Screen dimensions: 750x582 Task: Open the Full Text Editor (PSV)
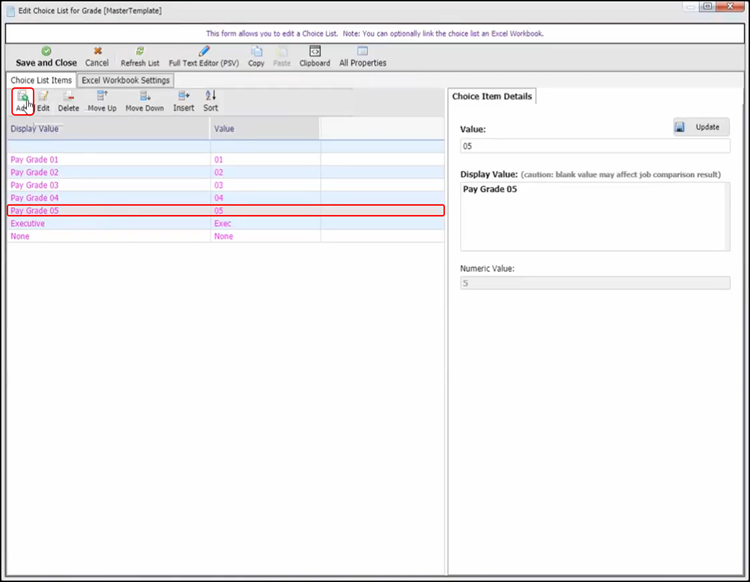[x=204, y=56]
